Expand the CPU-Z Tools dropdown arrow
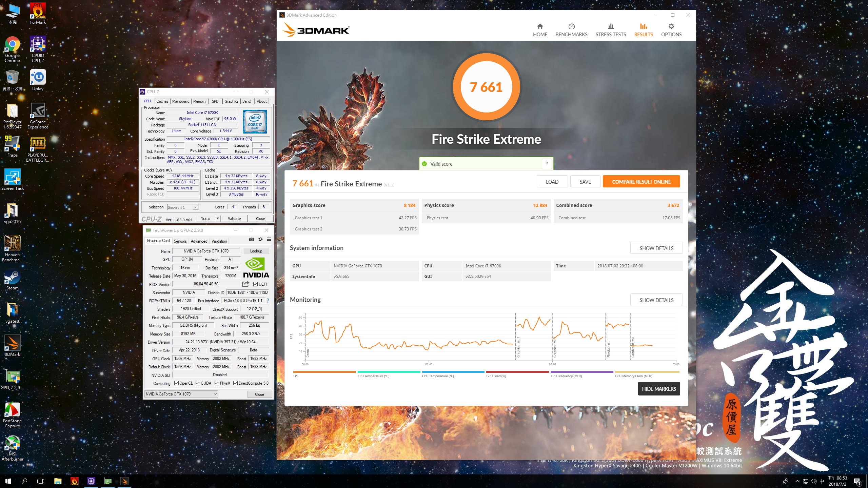Viewport: 868px width, 488px height. click(218, 219)
